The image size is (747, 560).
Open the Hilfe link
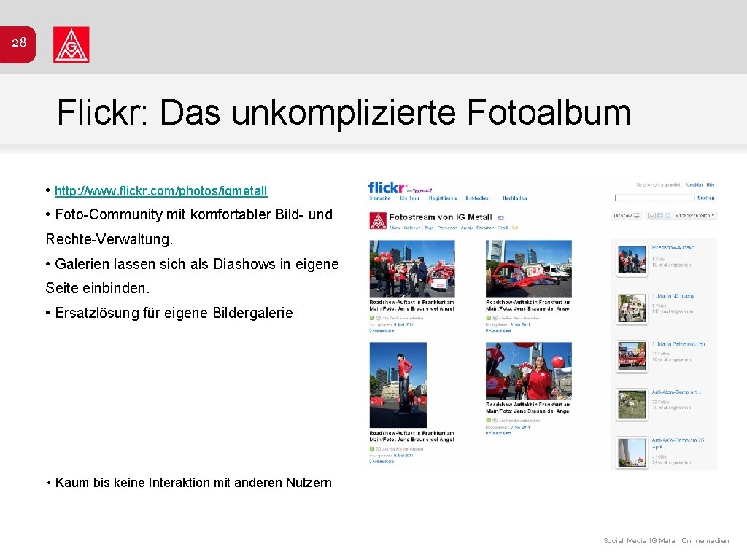pos(711,184)
